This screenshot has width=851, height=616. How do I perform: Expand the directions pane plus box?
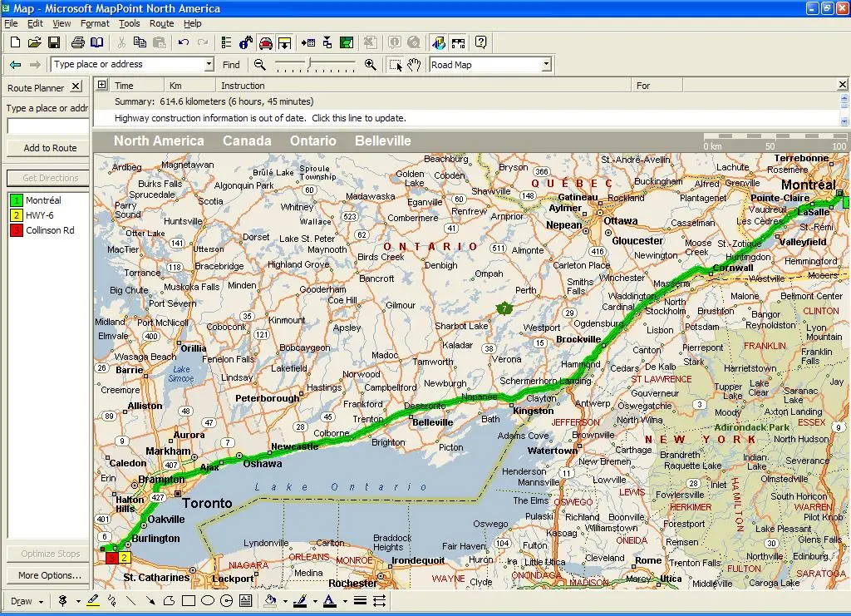pos(101,85)
